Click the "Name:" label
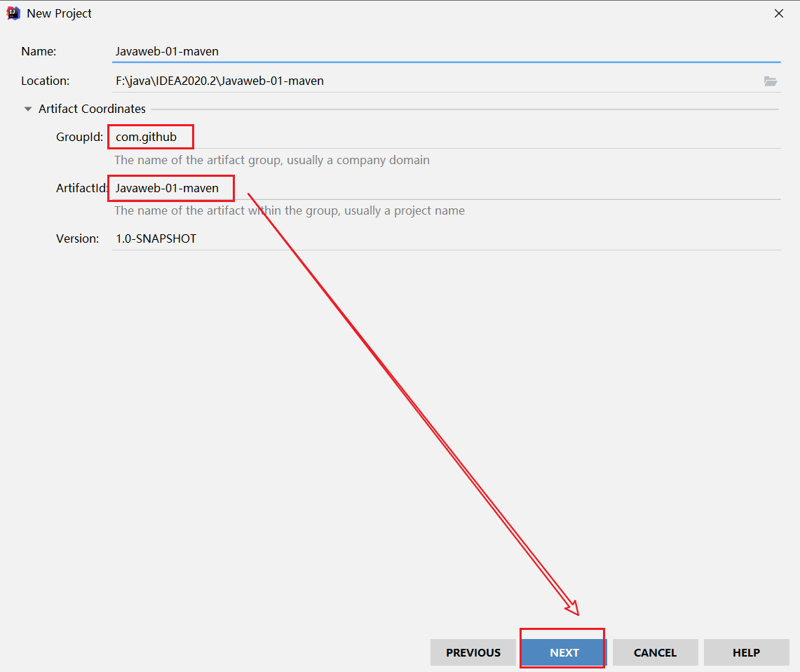Viewport: 800px width, 672px height. tap(39, 51)
